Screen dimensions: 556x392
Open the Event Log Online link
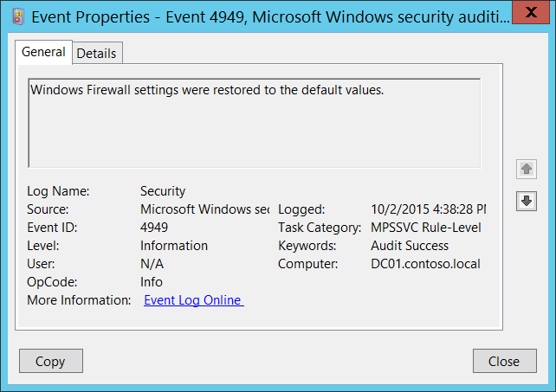click(193, 300)
